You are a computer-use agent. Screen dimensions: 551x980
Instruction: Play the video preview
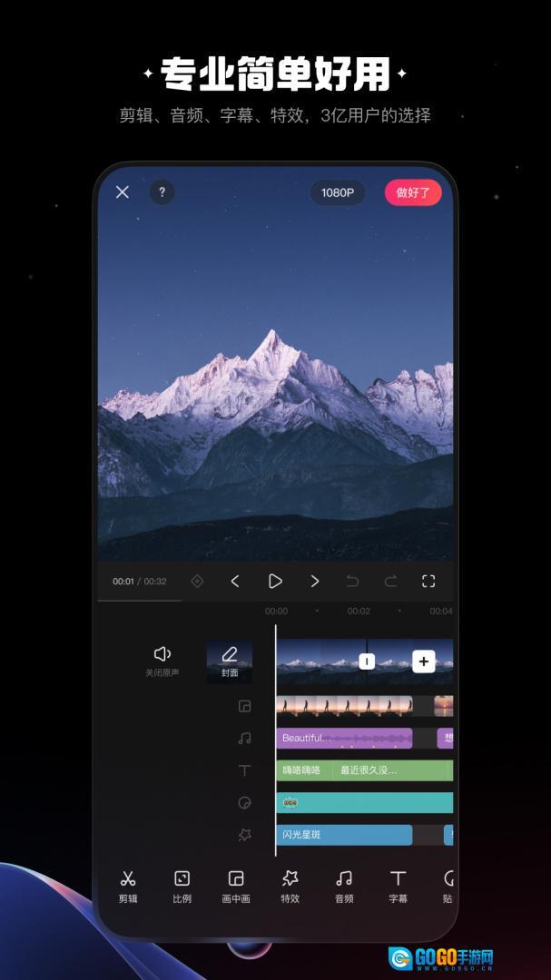[275, 581]
